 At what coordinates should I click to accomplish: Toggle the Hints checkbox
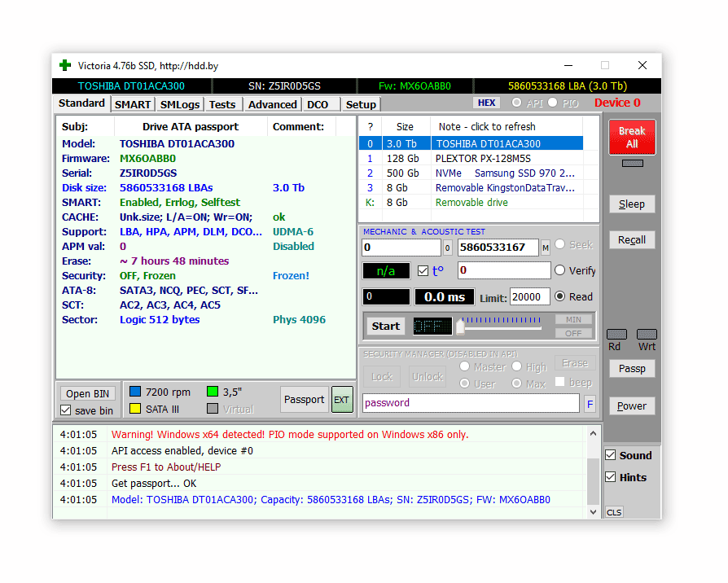tap(611, 477)
